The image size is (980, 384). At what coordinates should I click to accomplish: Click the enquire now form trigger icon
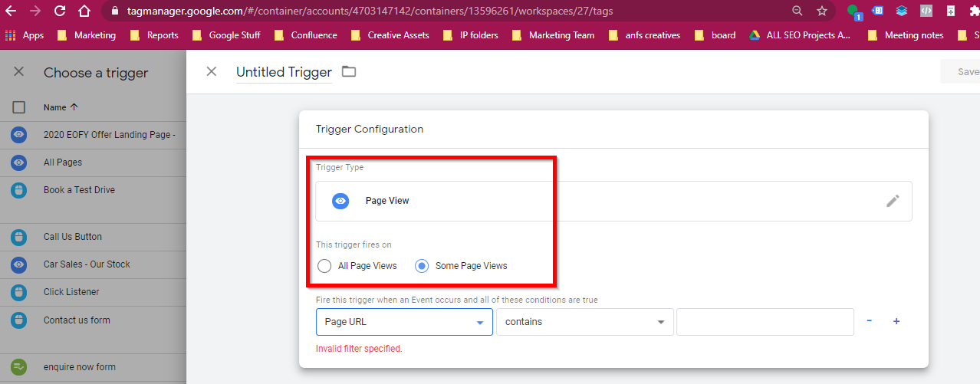[x=19, y=367]
